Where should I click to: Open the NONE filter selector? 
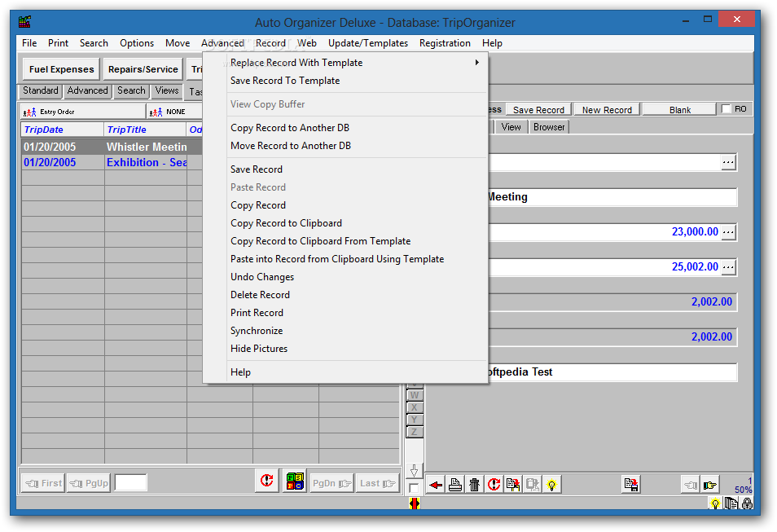175,112
